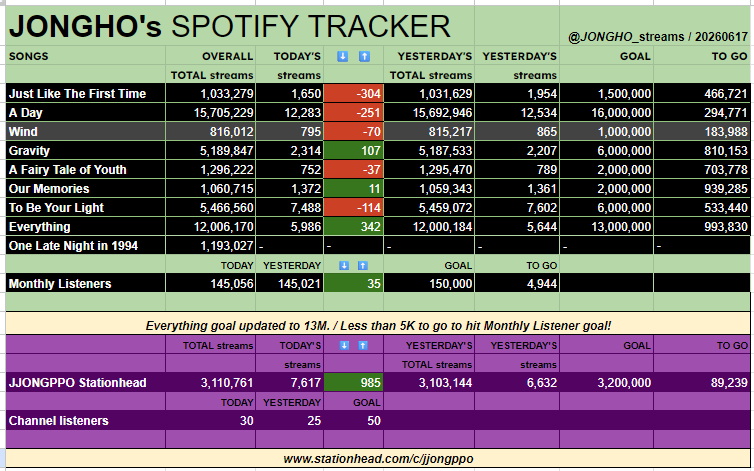Select the 145,021 monthly listeners yesterday cell
The height and width of the screenshot is (471, 754).
coord(289,283)
